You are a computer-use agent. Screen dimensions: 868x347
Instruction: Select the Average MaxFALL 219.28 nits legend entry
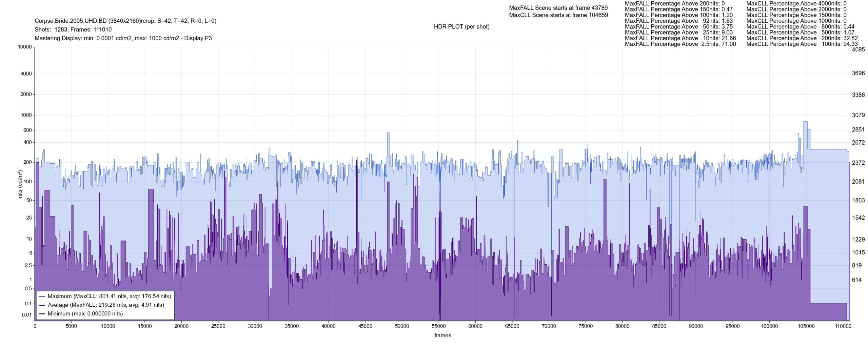click(x=106, y=305)
